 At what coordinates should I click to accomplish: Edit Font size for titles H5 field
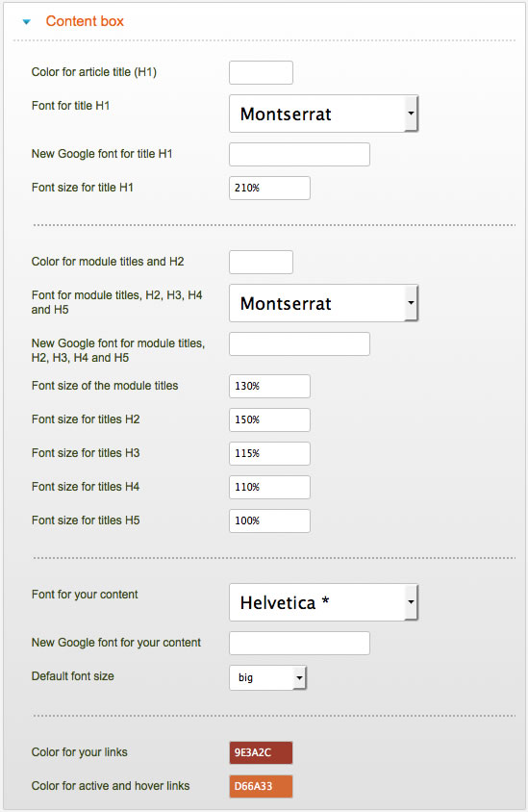(269, 520)
